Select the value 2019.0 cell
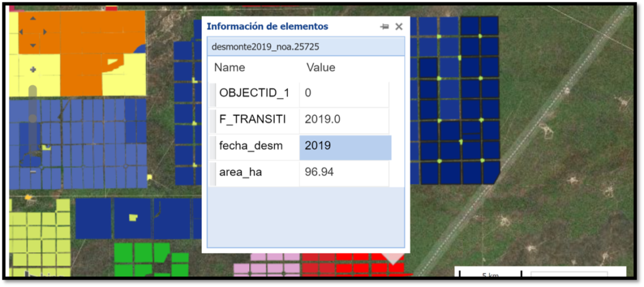The width and height of the screenshot is (644, 287). pyautogui.click(x=344, y=120)
